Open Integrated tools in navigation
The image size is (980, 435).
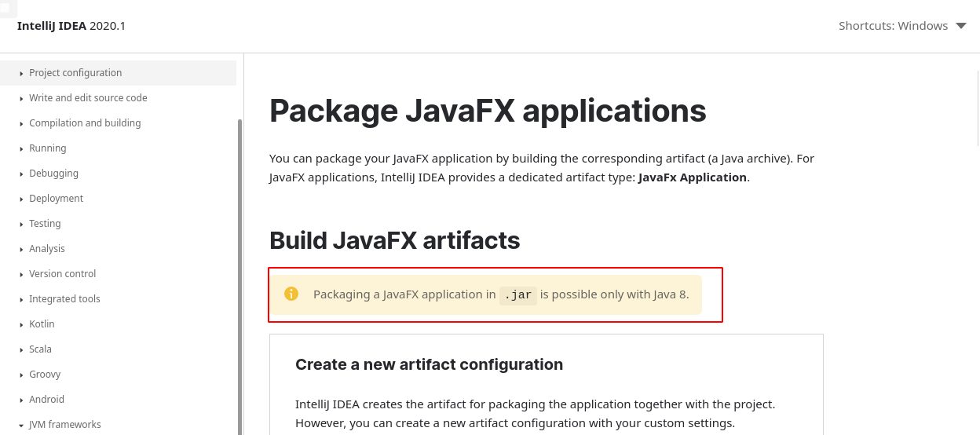click(64, 299)
